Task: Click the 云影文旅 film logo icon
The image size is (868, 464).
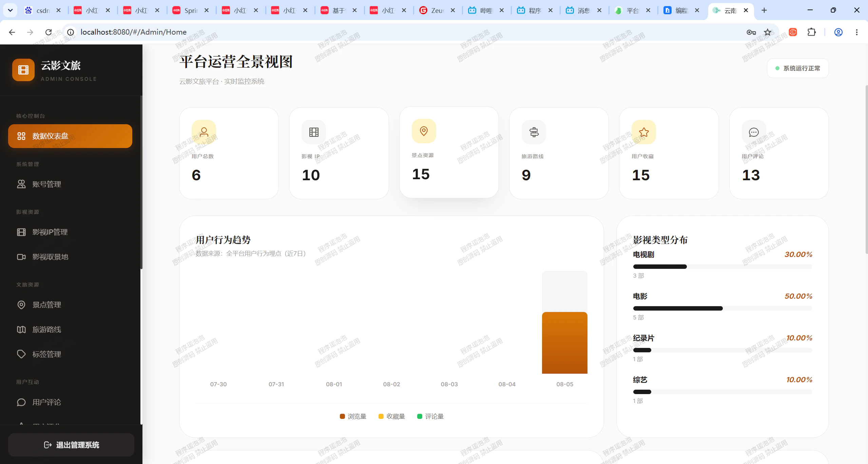Action: click(x=23, y=70)
